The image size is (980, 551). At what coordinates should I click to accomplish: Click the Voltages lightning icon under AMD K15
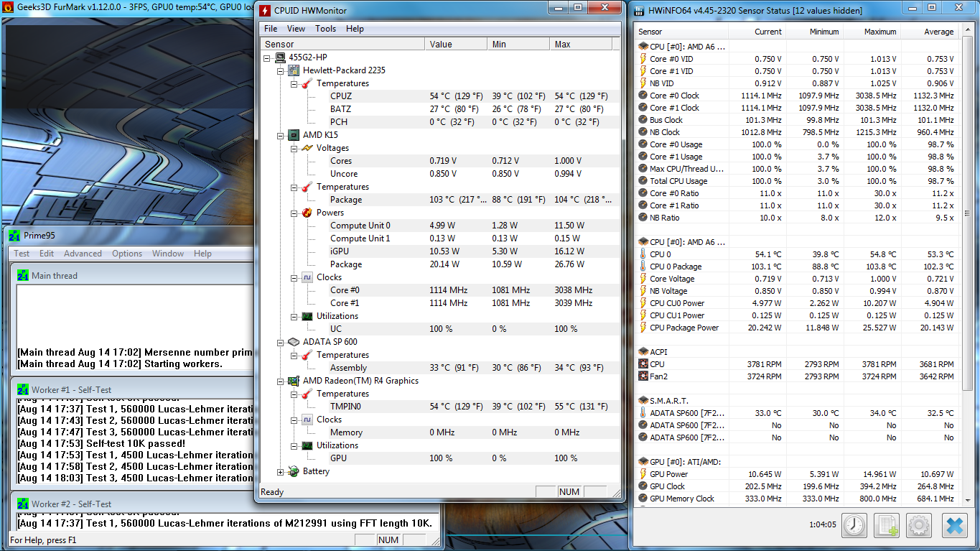pyautogui.click(x=307, y=148)
